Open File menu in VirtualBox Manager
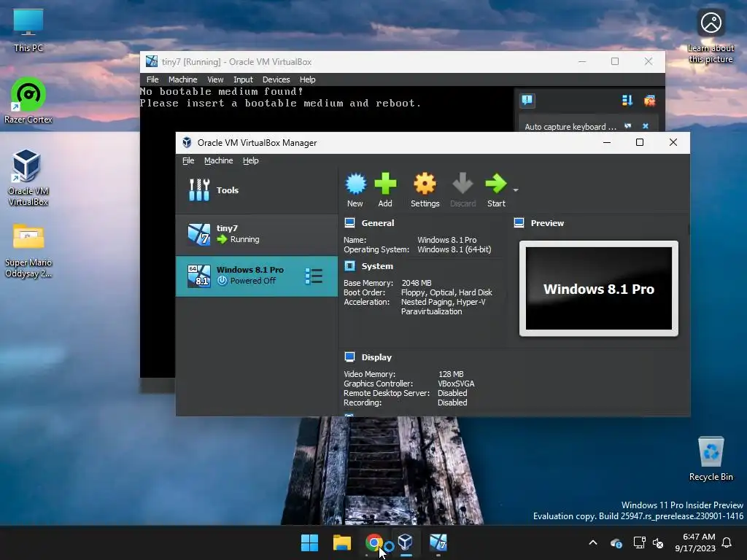Image resolution: width=747 pixels, height=560 pixels. (x=188, y=160)
